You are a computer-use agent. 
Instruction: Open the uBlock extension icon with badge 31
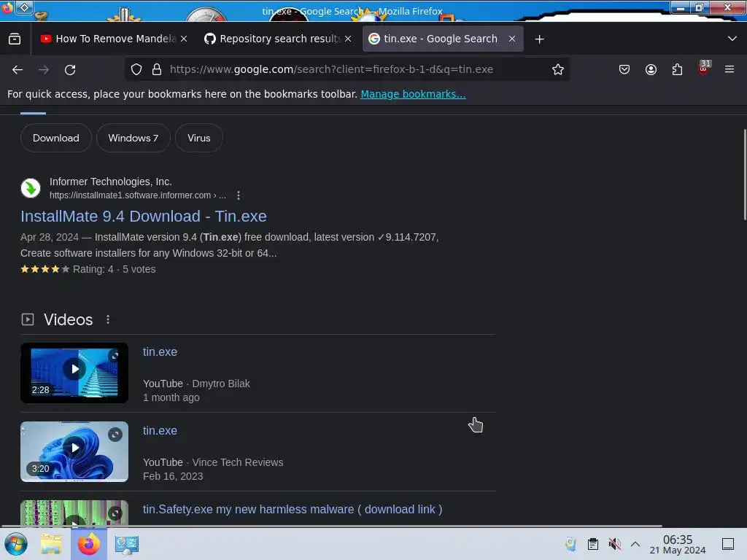[704, 68]
